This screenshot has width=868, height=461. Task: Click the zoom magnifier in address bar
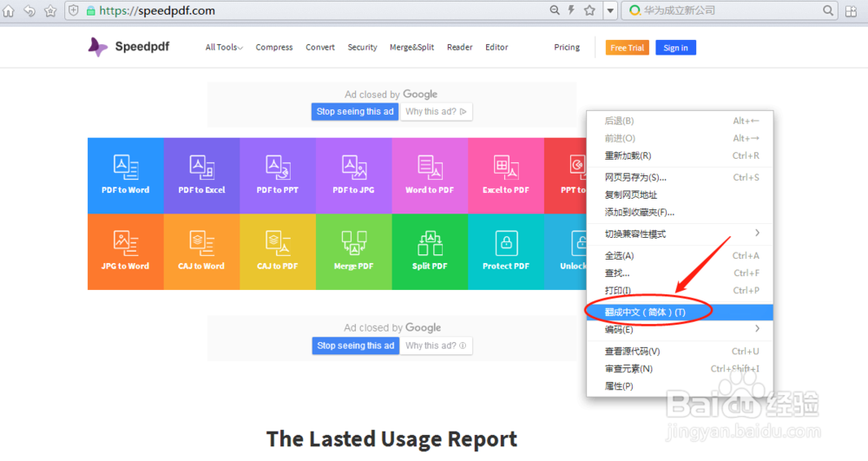click(x=554, y=10)
